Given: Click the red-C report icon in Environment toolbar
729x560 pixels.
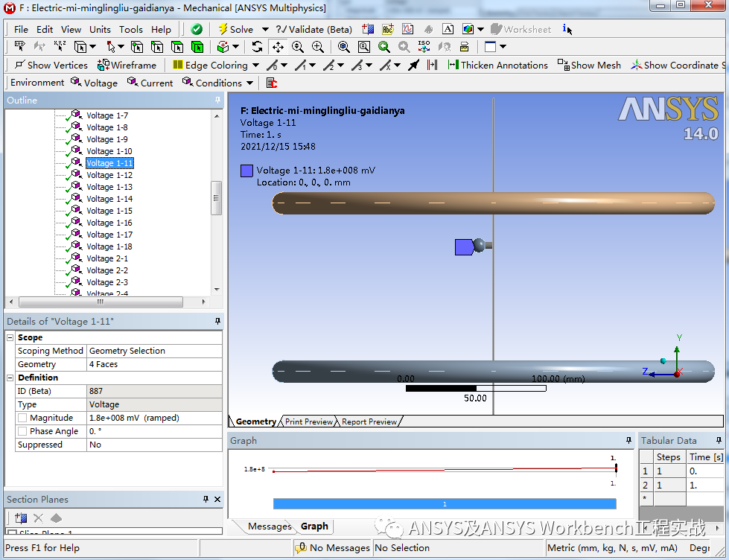Looking at the screenshot, I should pos(272,83).
